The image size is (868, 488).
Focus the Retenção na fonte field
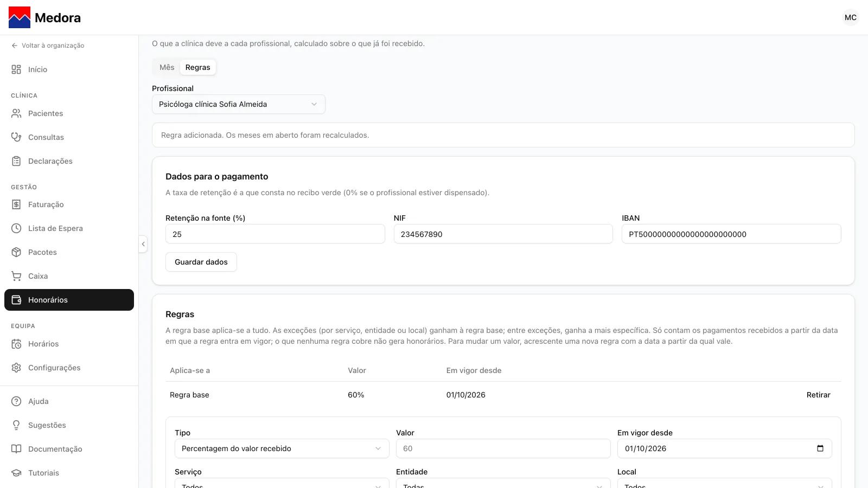pos(275,234)
